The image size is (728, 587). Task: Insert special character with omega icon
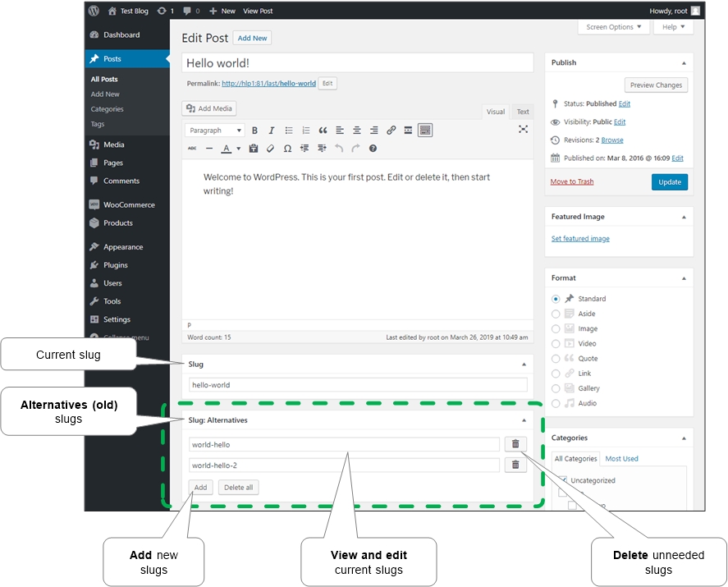point(287,149)
